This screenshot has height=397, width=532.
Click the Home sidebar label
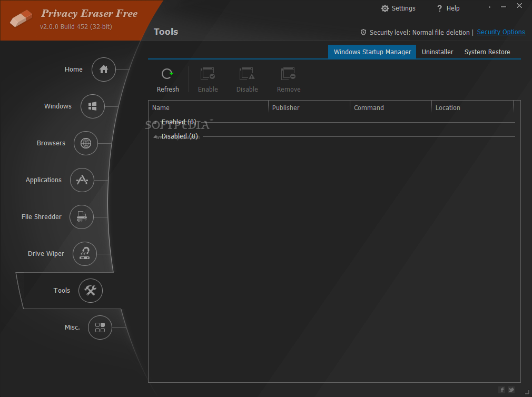(74, 69)
